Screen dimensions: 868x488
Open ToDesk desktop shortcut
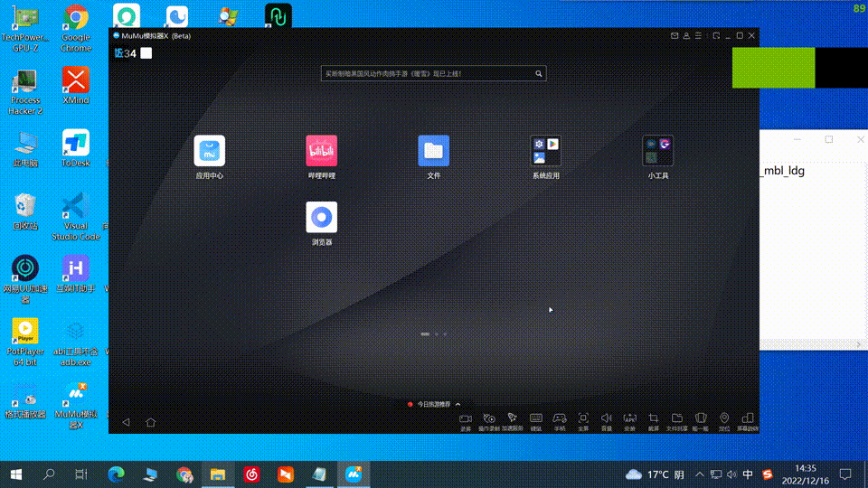click(76, 148)
